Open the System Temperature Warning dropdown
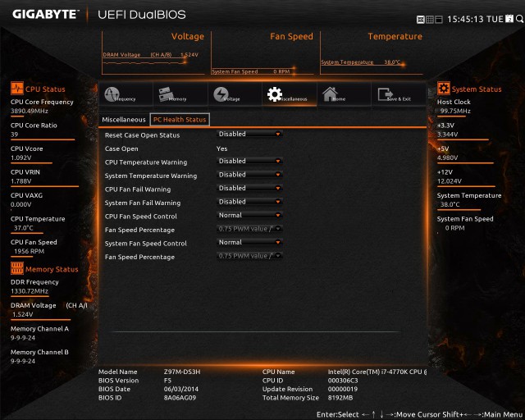This screenshot has height=420, width=525. 249,175
